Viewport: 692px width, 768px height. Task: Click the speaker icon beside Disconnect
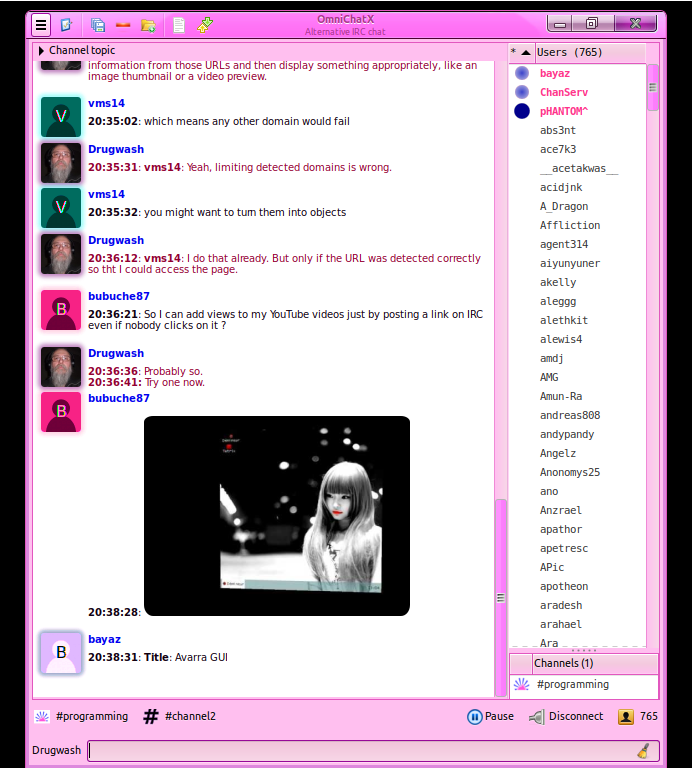(x=536, y=717)
